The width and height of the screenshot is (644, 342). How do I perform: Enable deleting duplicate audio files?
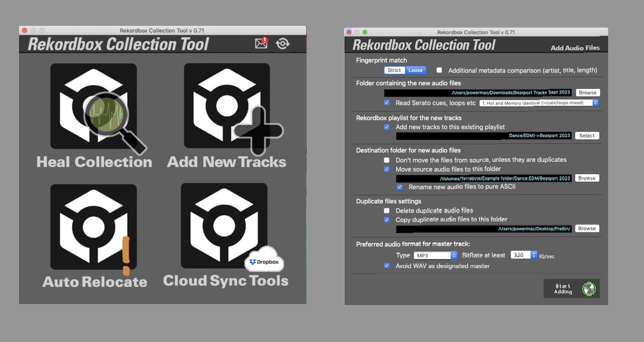click(x=386, y=211)
